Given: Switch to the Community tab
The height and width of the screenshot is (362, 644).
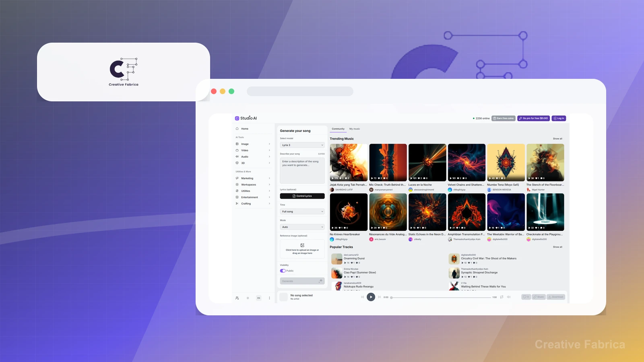Looking at the screenshot, I should coord(338,129).
